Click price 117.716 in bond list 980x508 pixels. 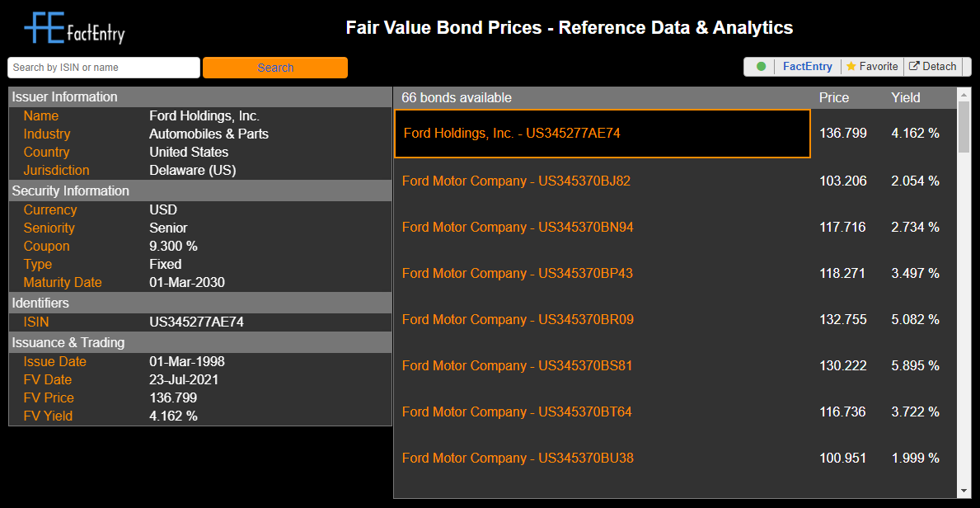(843, 227)
